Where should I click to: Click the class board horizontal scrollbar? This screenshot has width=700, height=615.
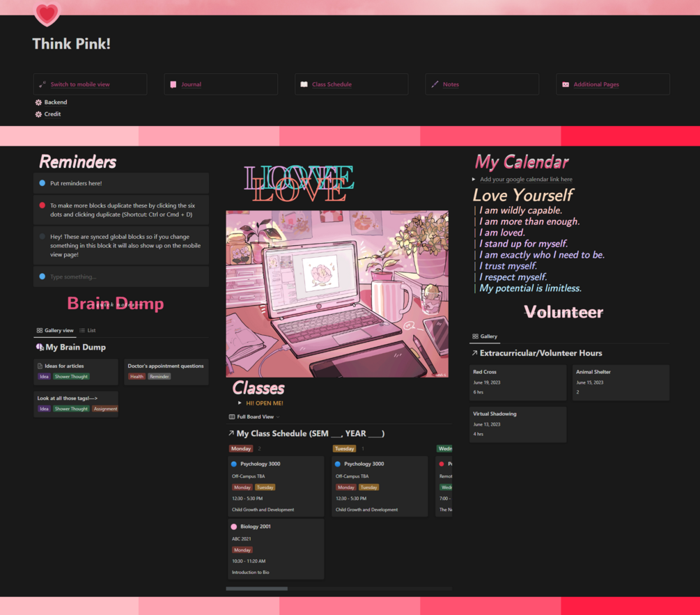[x=257, y=589]
